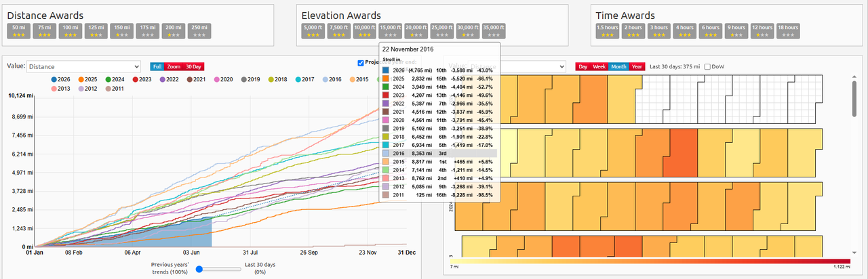Viewport: 868px width, 279px height.
Task: Toggle the 2022 legend entry
Action: 169,79
